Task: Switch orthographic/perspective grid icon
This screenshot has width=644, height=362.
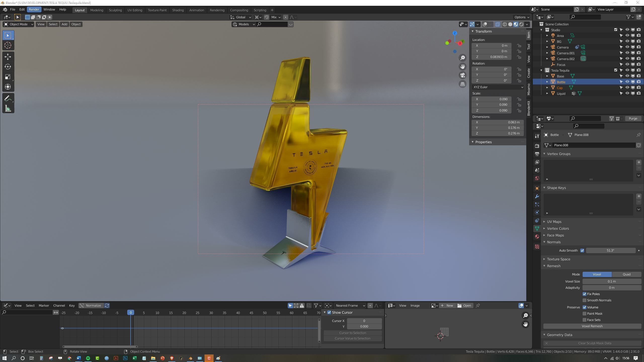Action: click(462, 84)
